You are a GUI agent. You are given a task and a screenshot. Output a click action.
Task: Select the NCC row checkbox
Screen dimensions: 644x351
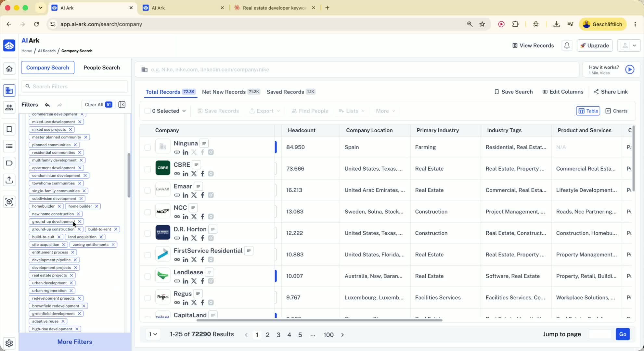coord(148,212)
